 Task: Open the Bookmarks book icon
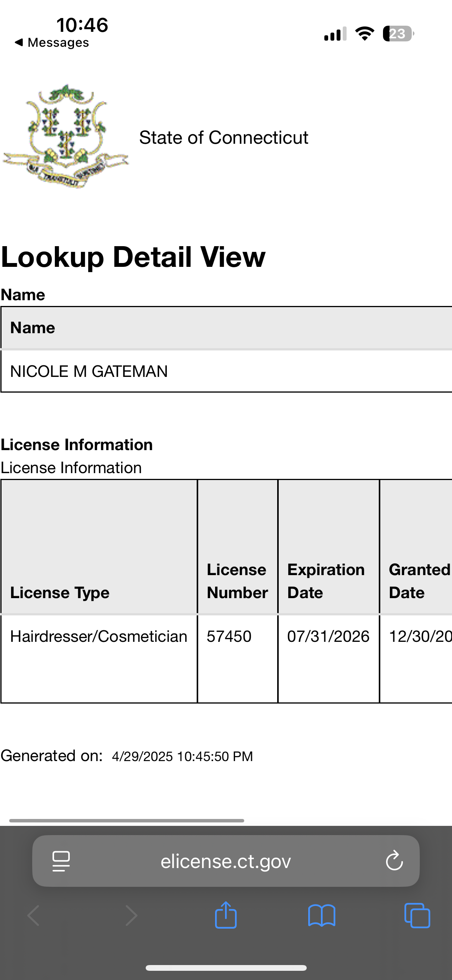click(x=322, y=915)
